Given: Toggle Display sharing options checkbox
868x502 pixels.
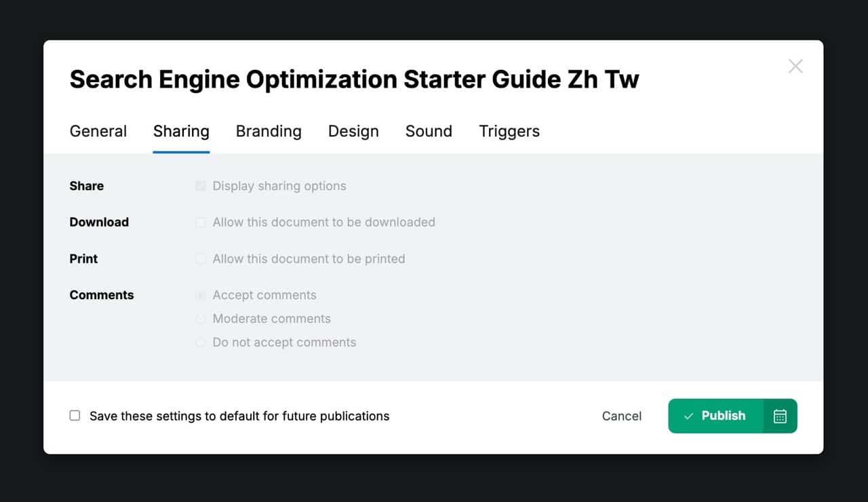Looking at the screenshot, I should click(x=200, y=186).
